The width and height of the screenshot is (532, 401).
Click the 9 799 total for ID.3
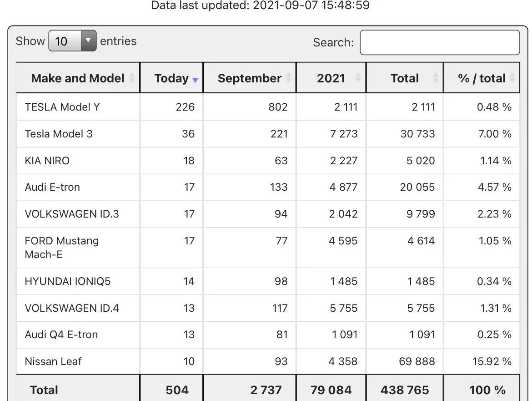click(421, 213)
